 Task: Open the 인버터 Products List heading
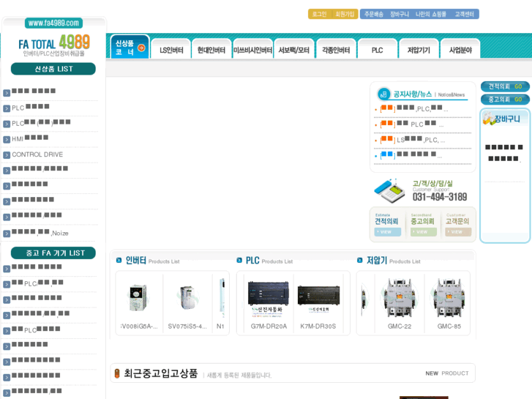tap(152, 261)
